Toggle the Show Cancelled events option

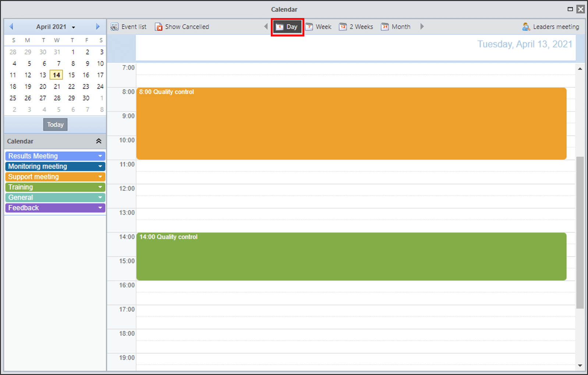182,27
